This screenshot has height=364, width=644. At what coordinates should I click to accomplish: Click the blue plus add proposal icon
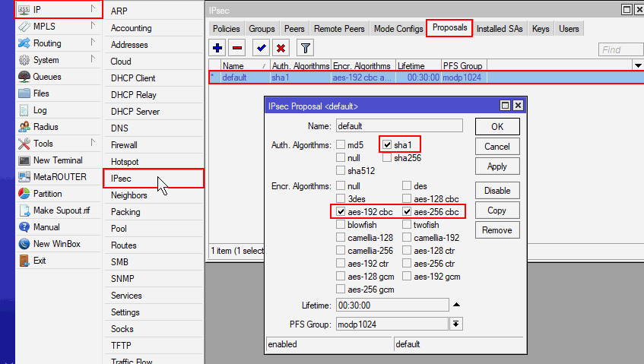click(218, 48)
